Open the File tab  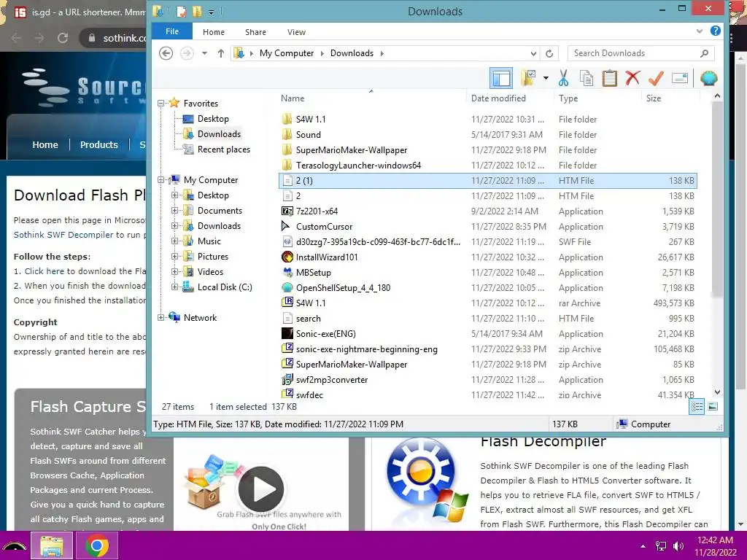pos(172,31)
